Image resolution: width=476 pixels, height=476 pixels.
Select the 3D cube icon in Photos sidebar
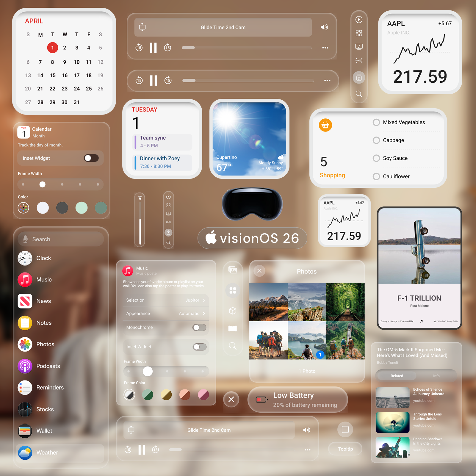[233, 311]
